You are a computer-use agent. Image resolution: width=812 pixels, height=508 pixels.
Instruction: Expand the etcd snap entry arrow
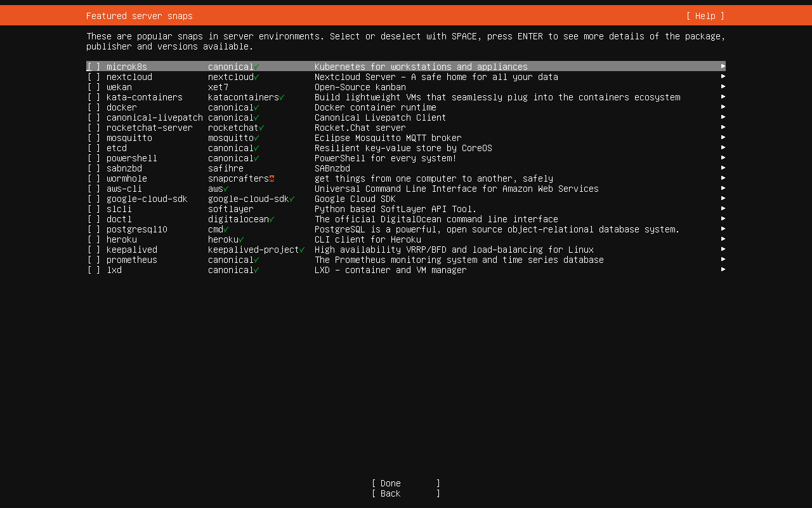coord(723,148)
